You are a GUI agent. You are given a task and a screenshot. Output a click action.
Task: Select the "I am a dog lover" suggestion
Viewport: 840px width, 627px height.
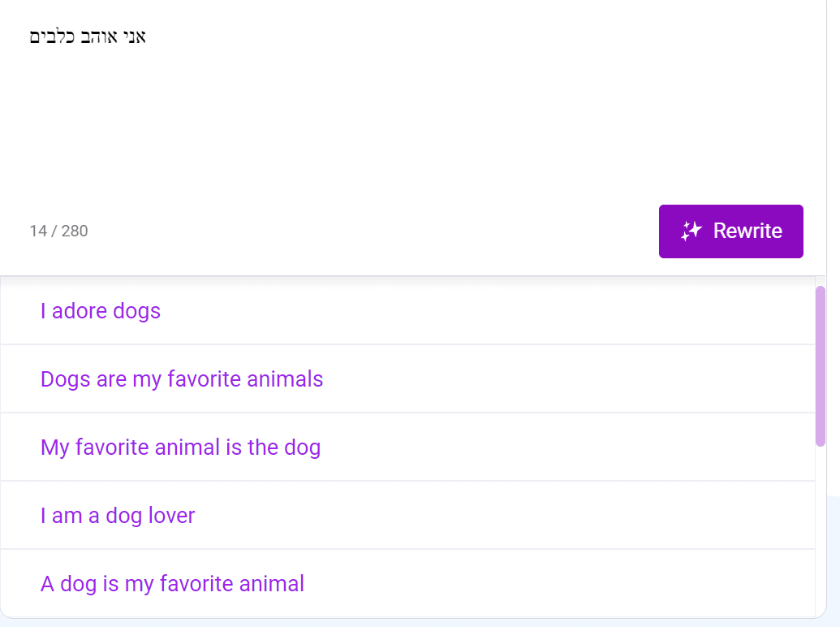[x=407, y=515]
